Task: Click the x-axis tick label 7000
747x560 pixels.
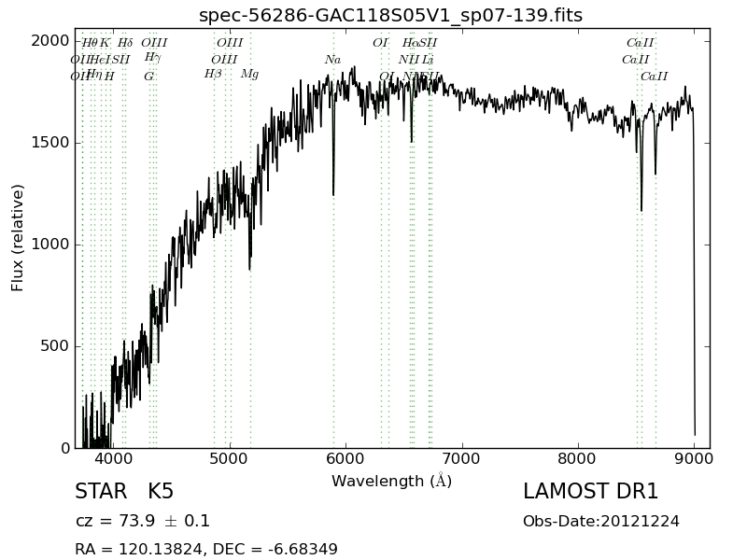Action: click(x=462, y=459)
